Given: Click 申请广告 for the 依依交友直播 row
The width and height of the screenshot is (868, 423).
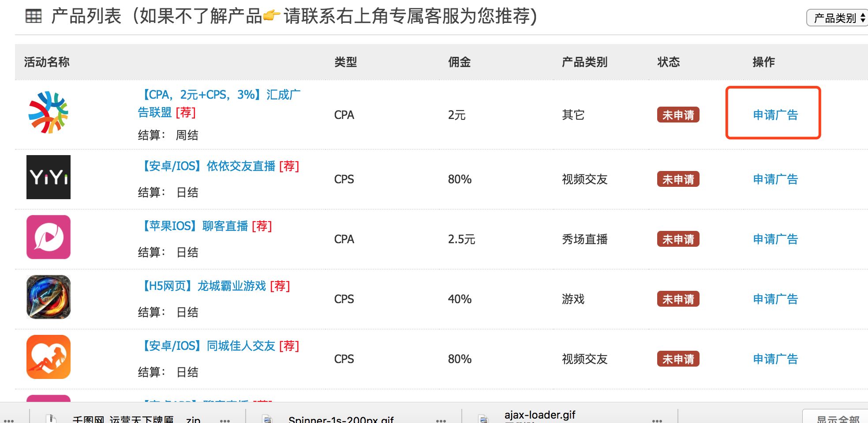Looking at the screenshot, I should click(775, 179).
